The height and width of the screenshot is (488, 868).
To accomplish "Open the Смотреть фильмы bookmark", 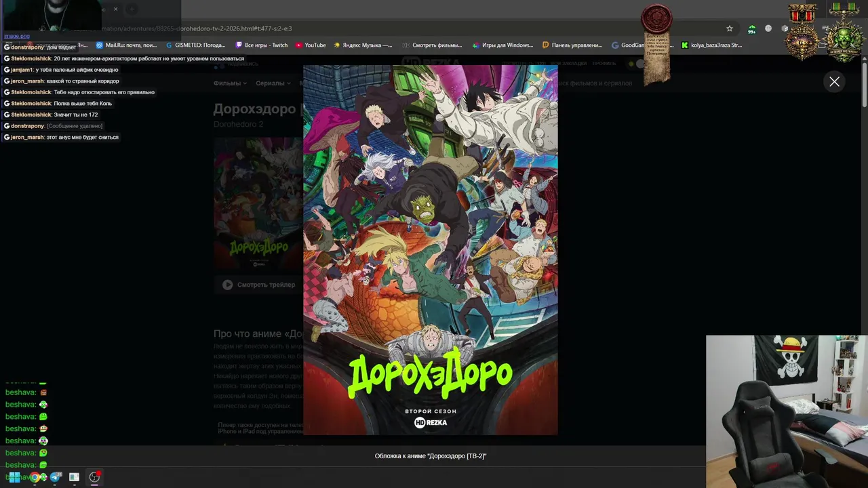I will point(432,45).
